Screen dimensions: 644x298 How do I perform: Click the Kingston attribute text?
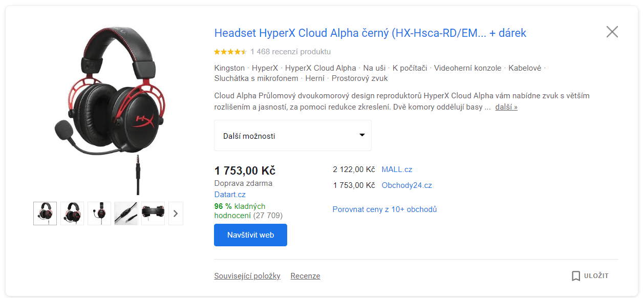click(229, 68)
